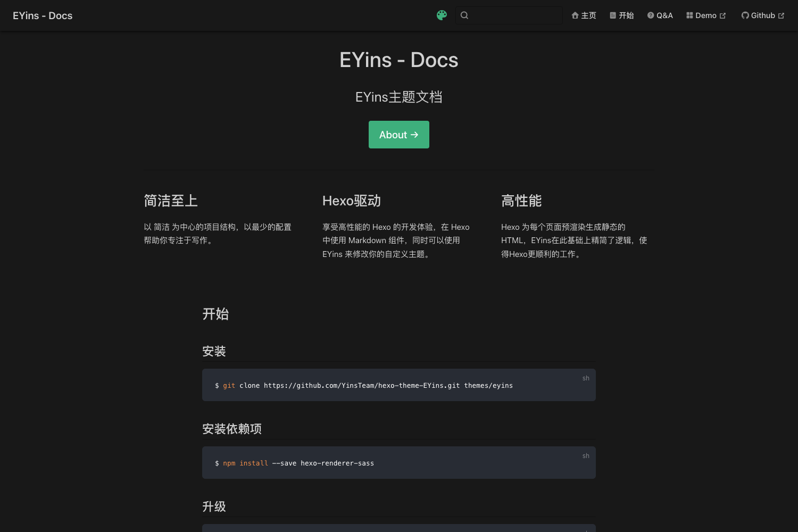Click the external-link icon after Demo
This screenshot has width=798, height=532.
(722, 16)
